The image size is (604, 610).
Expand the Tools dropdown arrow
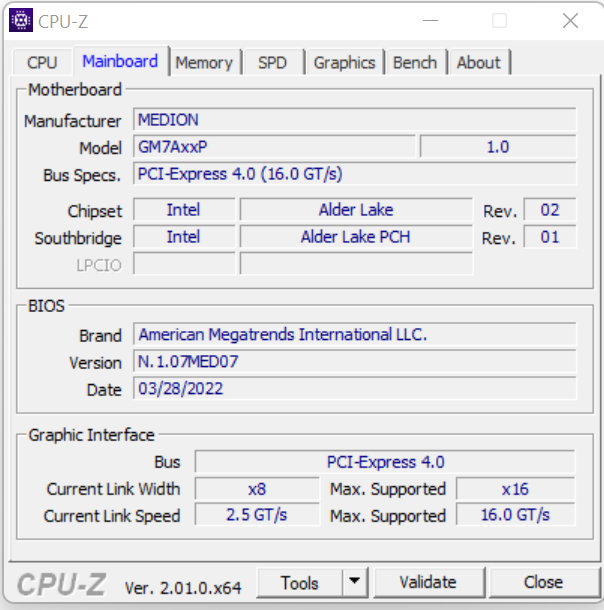(354, 582)
